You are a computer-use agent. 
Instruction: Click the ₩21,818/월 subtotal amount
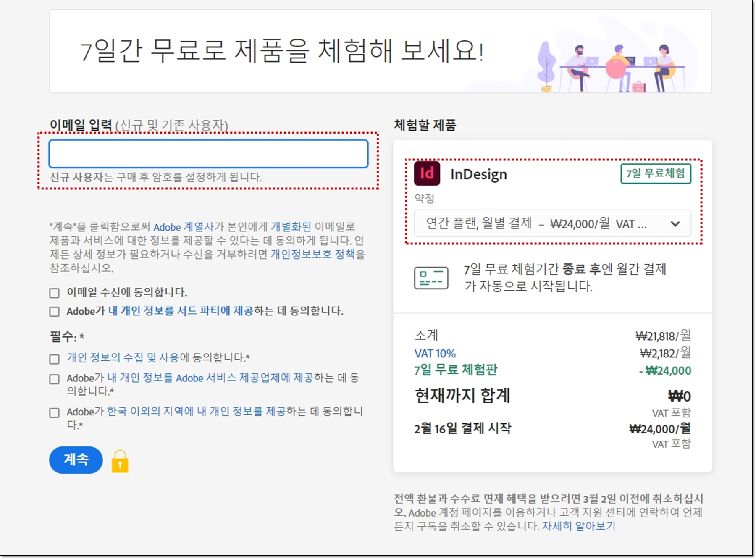(x=663, y=336)
